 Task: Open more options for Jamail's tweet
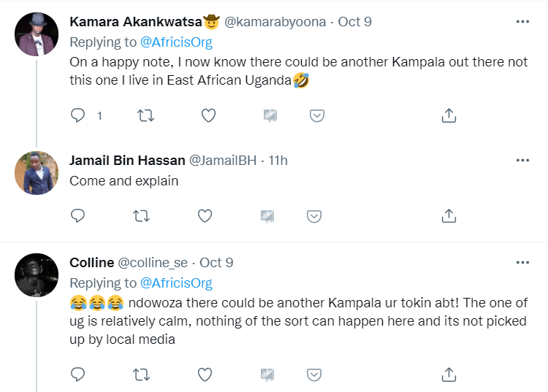522,161
